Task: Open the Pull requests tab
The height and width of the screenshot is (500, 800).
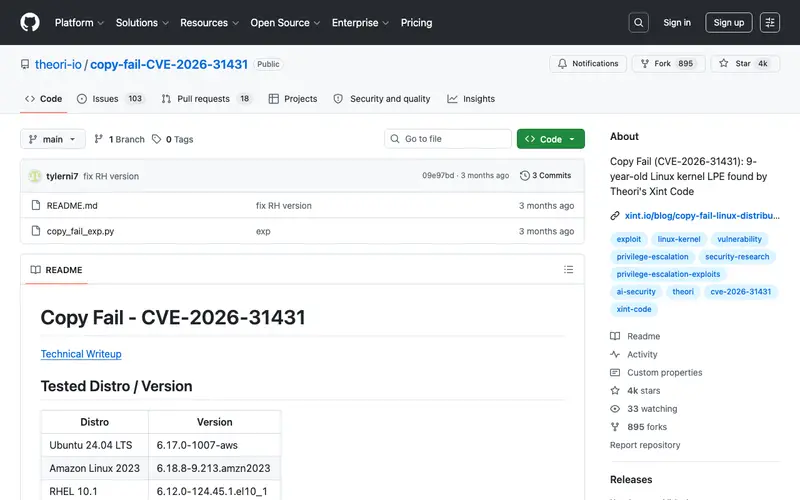Action: click(206, 99)
